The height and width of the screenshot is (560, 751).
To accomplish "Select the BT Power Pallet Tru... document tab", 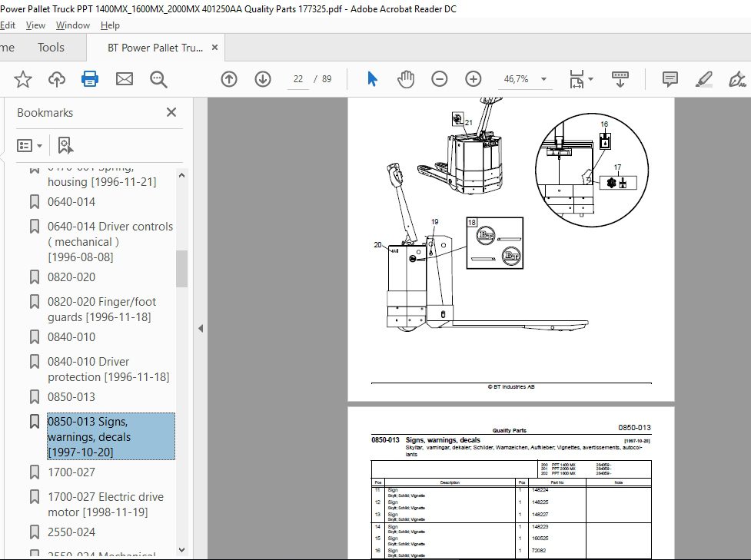I will 155,48.
